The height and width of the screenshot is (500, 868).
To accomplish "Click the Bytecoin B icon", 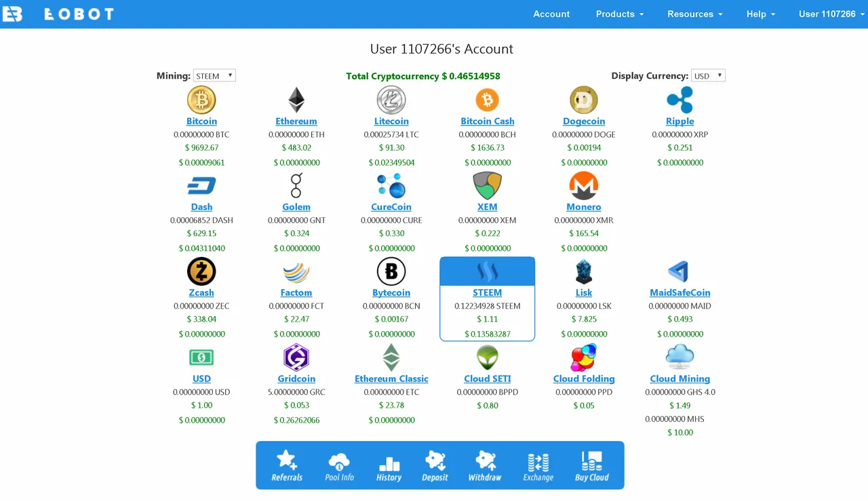I will (391, 272).
